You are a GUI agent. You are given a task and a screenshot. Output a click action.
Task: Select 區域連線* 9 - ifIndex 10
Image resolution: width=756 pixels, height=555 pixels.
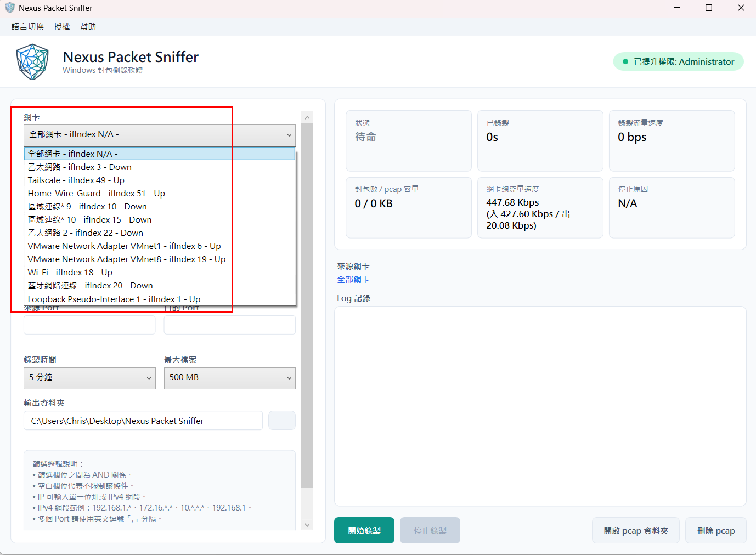click(x=160, y=206)
